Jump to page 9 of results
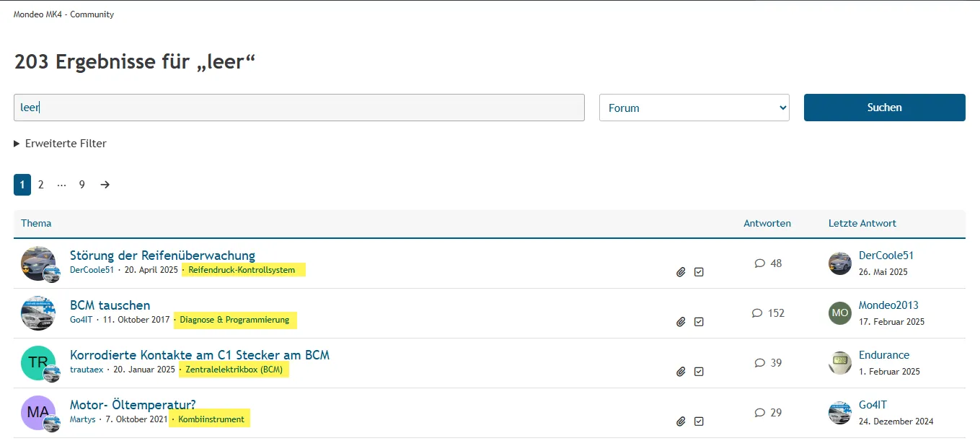 pyautogui.click(x=82, y=185)
